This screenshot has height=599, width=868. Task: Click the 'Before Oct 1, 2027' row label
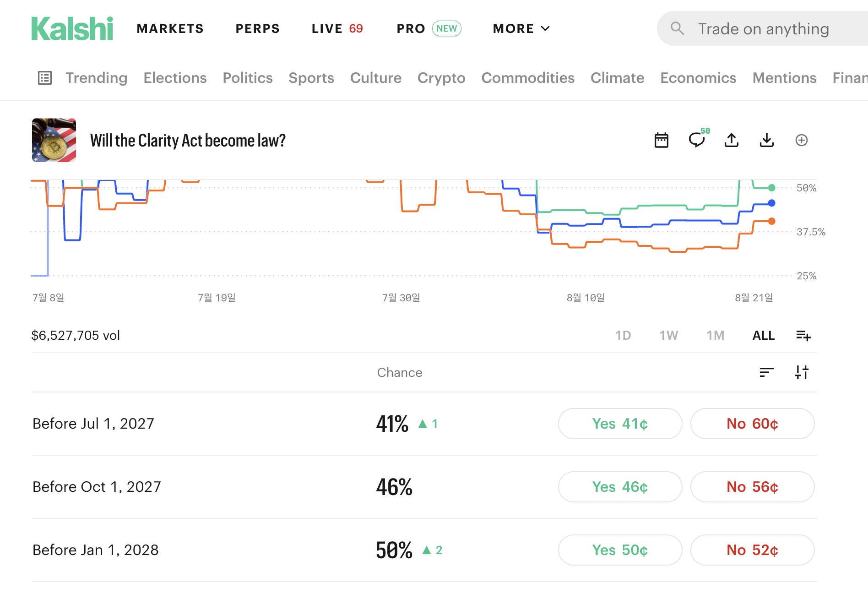[x=97, y=487]
